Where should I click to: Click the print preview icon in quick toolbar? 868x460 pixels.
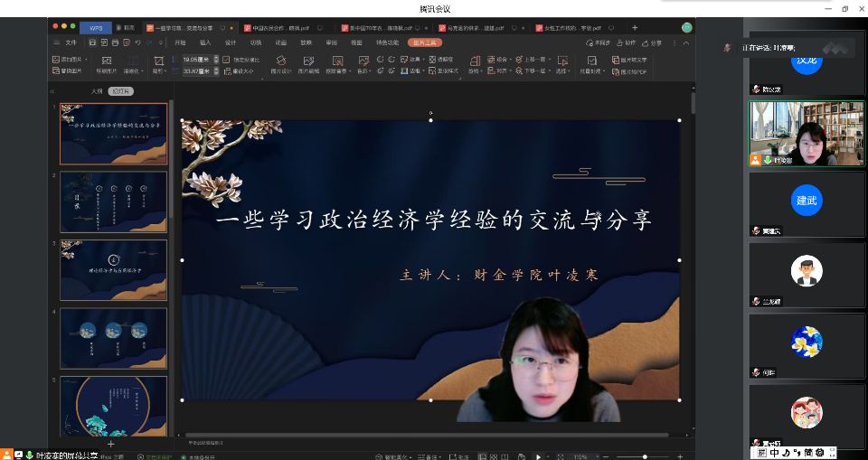click(127, 42)
